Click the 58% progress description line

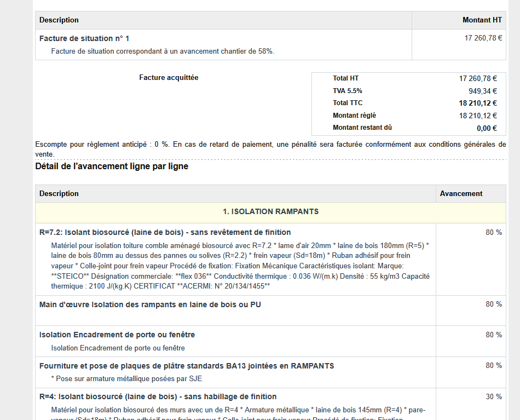point(163,51)
